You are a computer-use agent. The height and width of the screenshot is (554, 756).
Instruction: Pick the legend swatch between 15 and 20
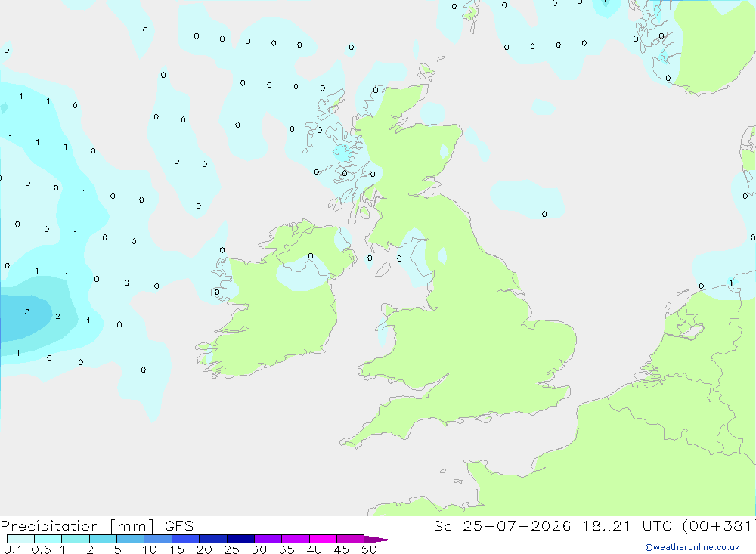(x=186, y=539)
